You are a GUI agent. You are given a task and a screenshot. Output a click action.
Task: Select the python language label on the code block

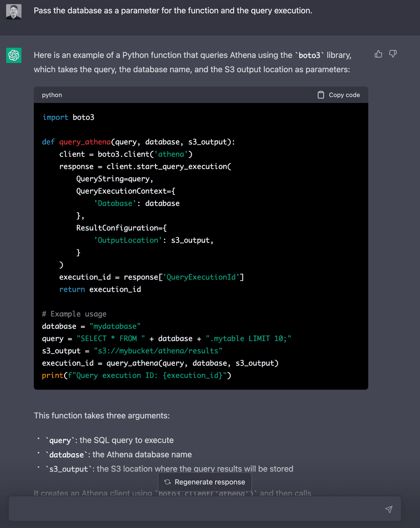(52, 94)
